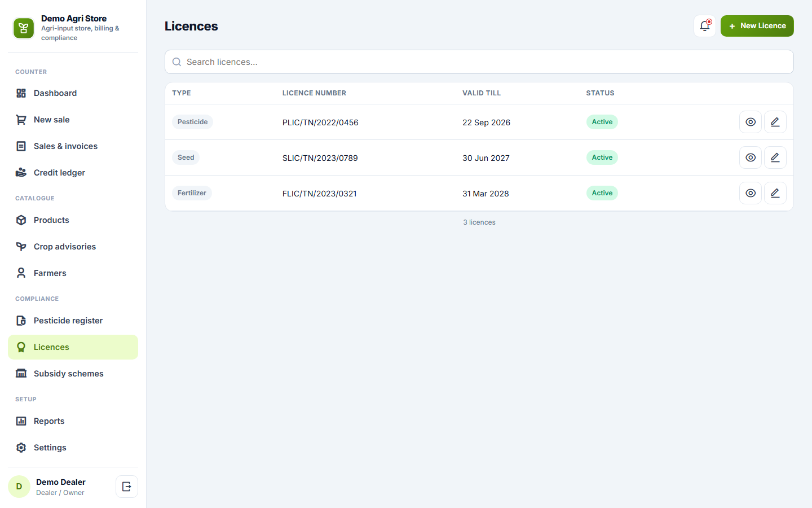The height and width of the screenshot is (508, 812).
Task: Click the date 30 Jun 2027
Action: point(486,158)
